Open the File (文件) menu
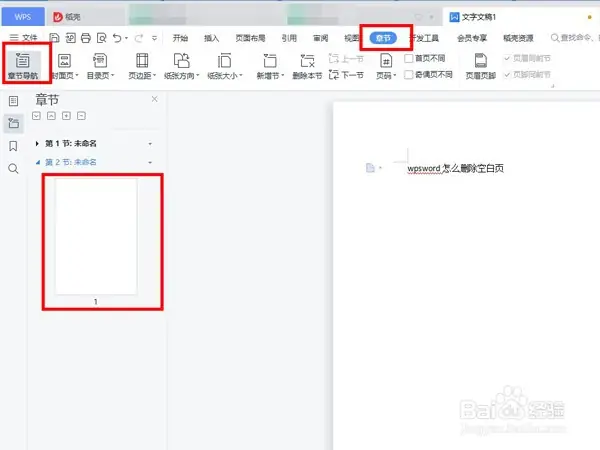 [23, 38]
